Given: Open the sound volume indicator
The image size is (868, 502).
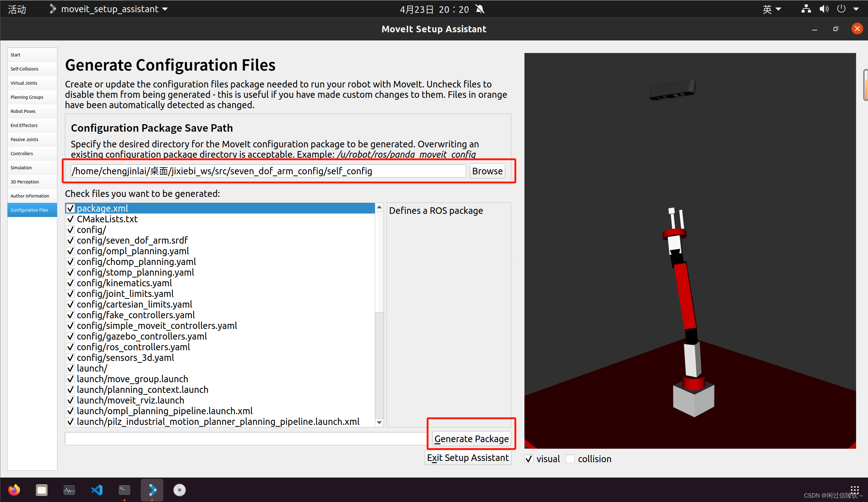Looking at the screenshot, I should click(x=823, y=9).
